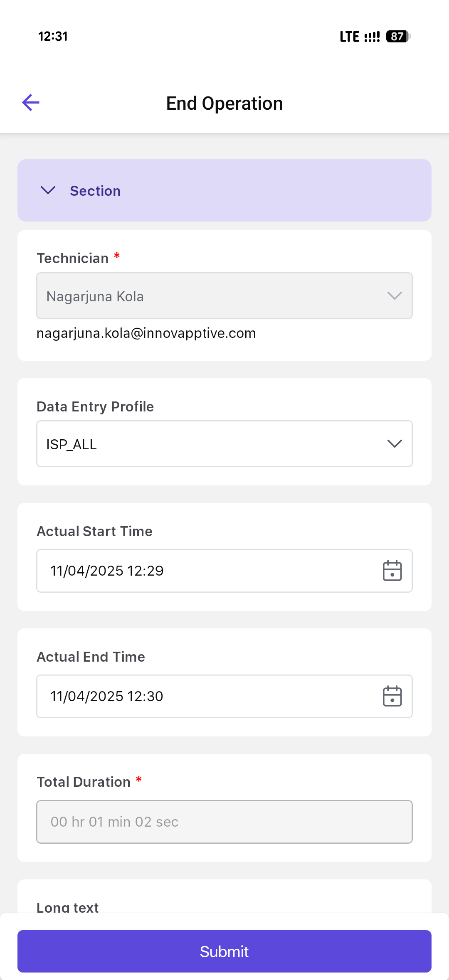Tap the Section title text
The width and height of the screenshot is (449, 980).
coord(95,191)
